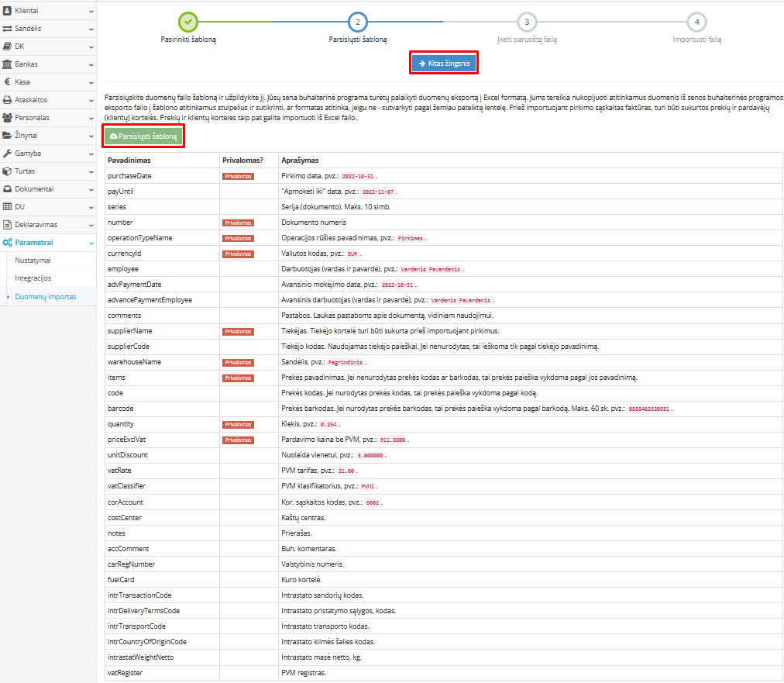
Task: Expand the Žinynai section chevron
Action: pos(91,136)
